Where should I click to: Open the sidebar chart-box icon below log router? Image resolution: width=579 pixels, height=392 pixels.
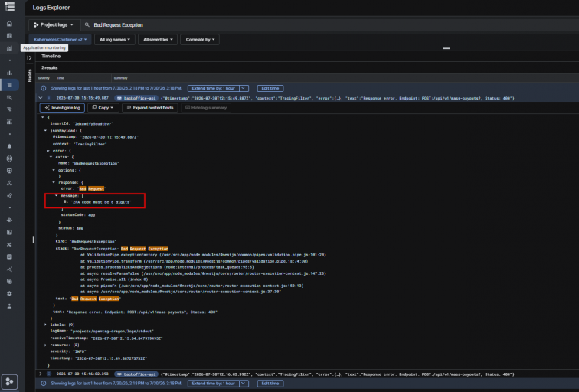(x=10, y=232)
